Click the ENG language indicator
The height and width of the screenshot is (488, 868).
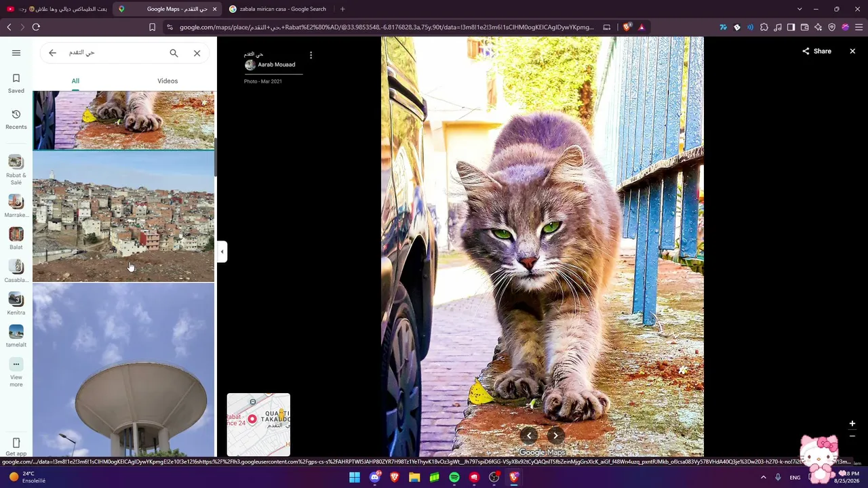[x=795, y=477]
